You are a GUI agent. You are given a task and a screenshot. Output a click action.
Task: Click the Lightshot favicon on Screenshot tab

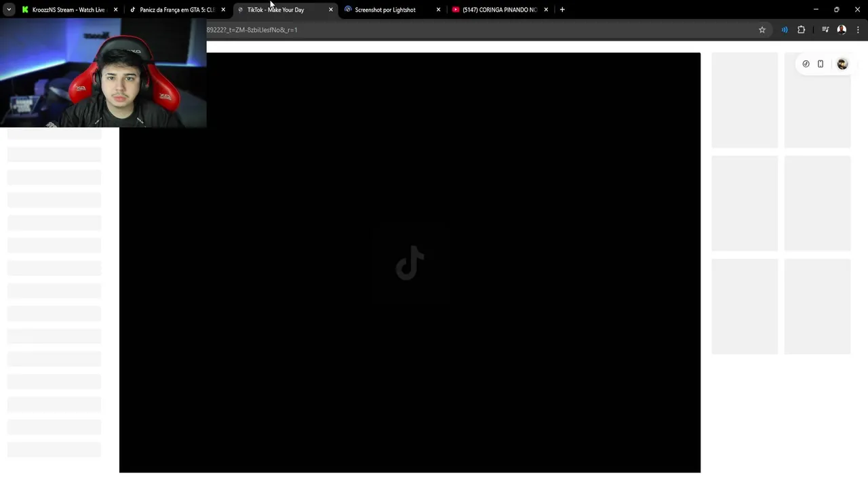click(x=348, y=9)
